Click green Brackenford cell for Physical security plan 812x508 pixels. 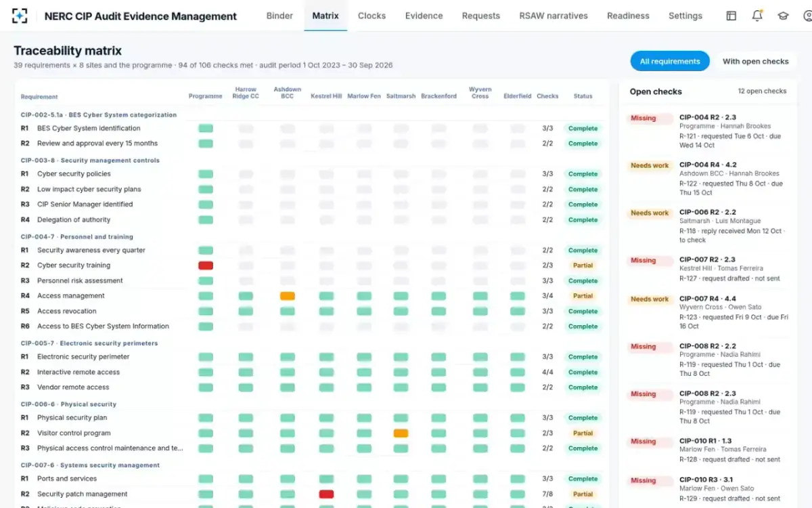[438, 418]
